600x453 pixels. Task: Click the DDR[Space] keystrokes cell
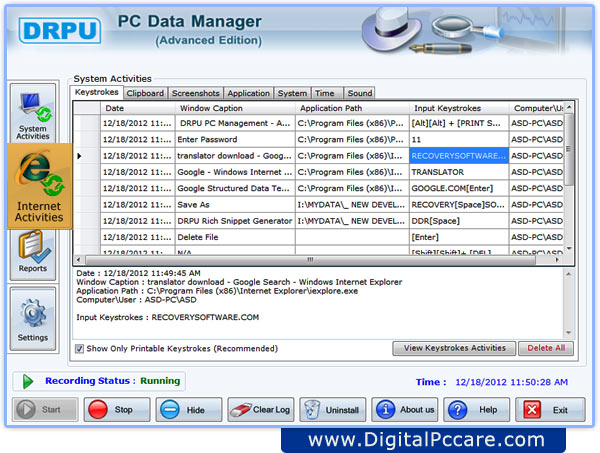[459, 221]
